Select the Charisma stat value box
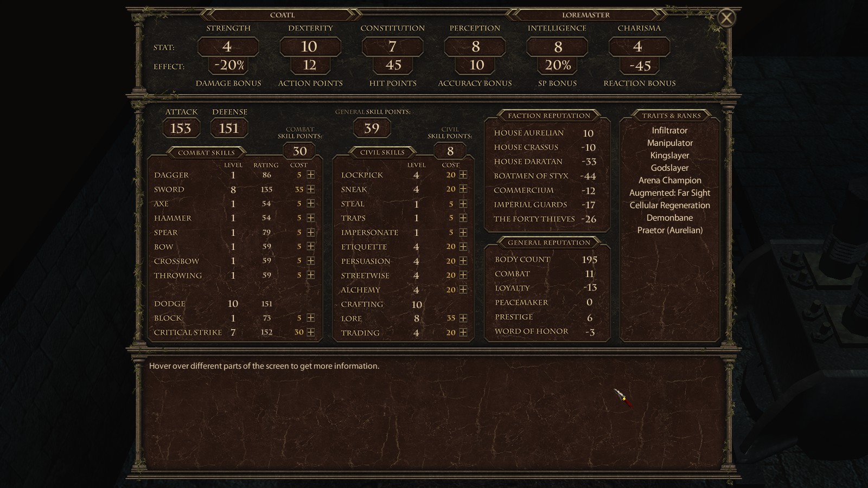Screen dimensions: 868x488 (x=639, y=47)
